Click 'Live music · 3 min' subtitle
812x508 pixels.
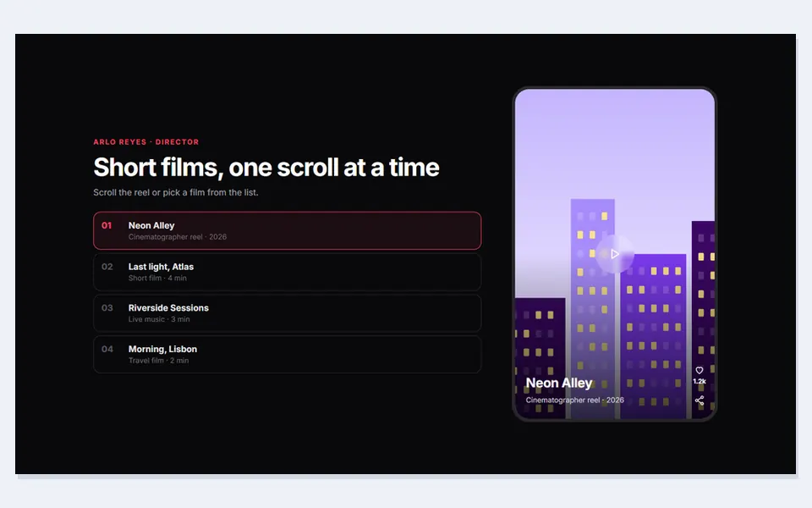tap(159, 319)
